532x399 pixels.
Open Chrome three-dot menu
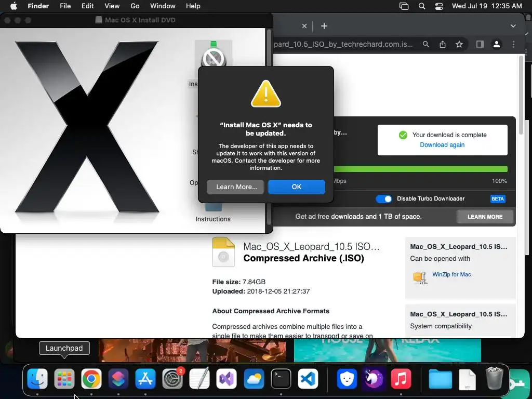coord(513,44)
